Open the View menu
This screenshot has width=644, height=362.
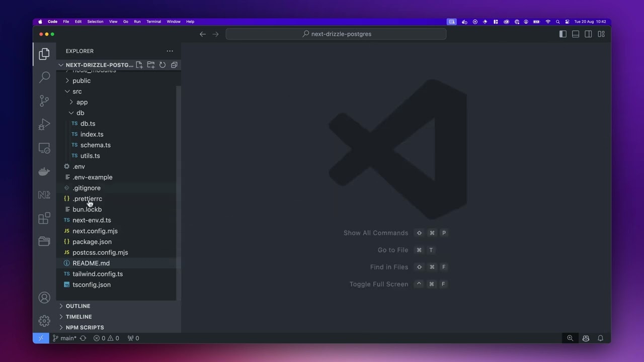(113, 22)
